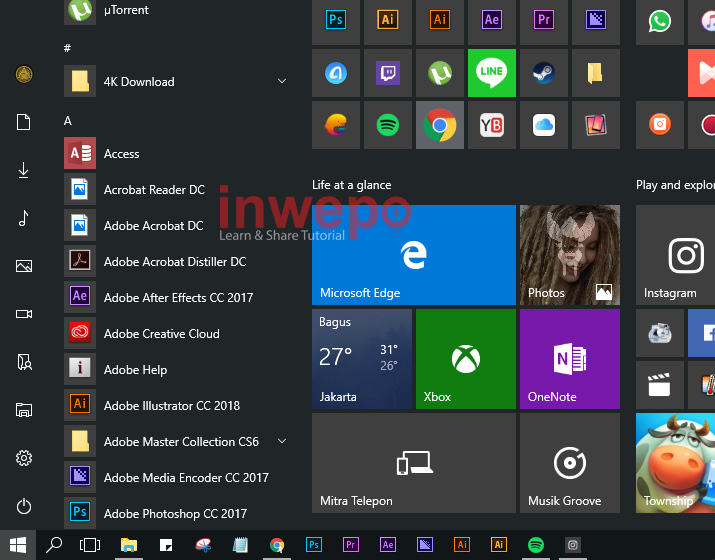The width and height of the screenshot is (715, 560).
Task: Launch Steam from the pinned tiles
Action: coord(544,73)
